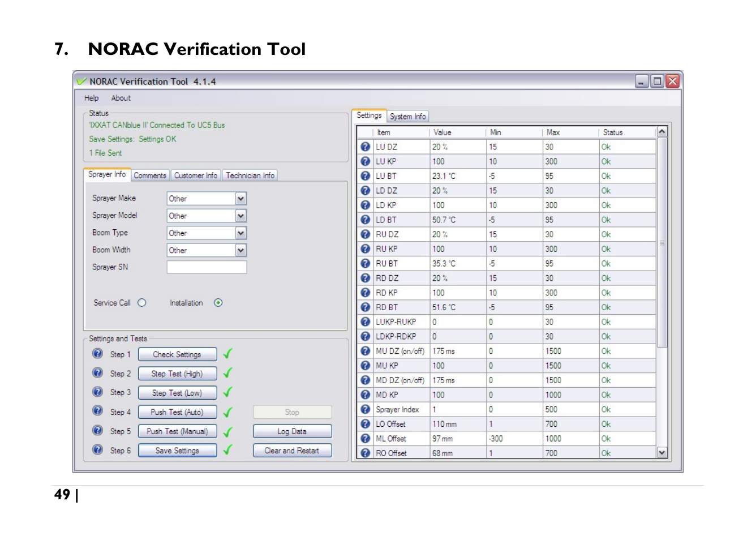Expand the Sprayer Model dropdown
Viewport: 756px width, 540px height.
coord(240,216)
